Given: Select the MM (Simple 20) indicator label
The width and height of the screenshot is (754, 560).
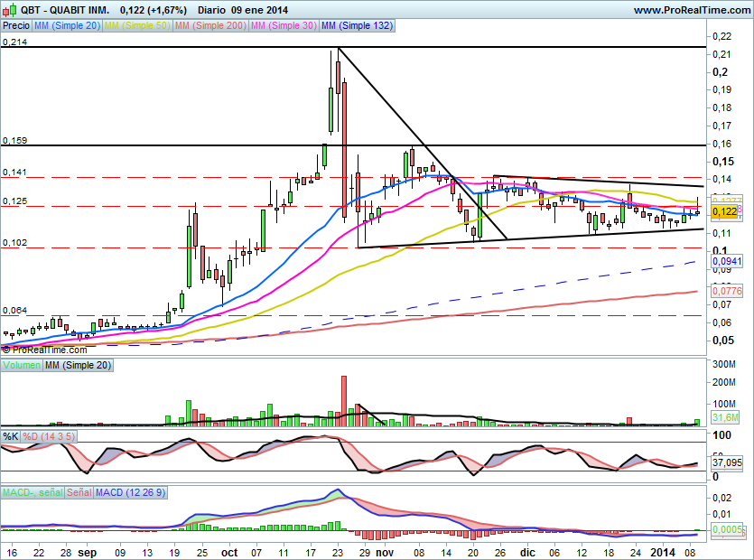Looking at the screenshot, I should point(67,26).
